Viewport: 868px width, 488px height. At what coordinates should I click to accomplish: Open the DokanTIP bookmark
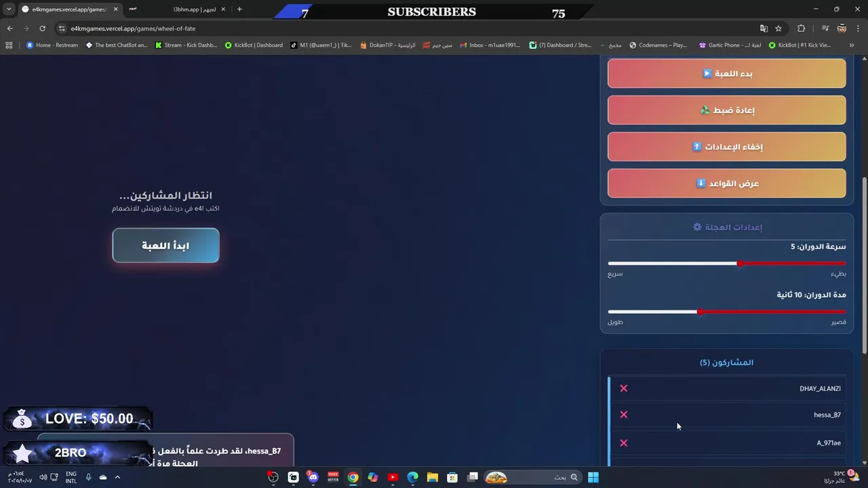click(388, 45)
